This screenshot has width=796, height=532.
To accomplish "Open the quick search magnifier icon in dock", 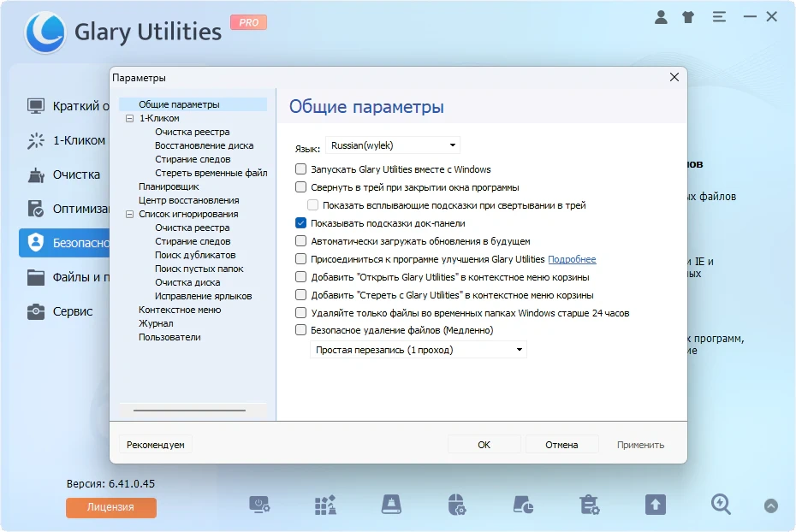I will [721, 505].
